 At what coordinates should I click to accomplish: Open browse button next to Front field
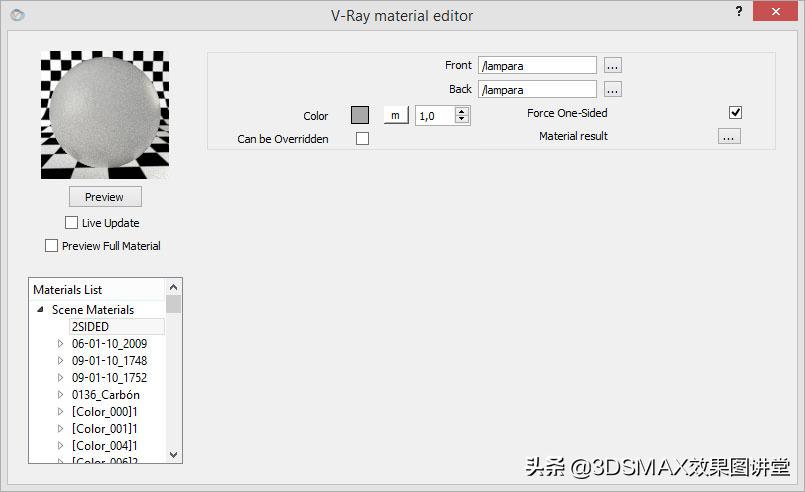click(612, 66)
